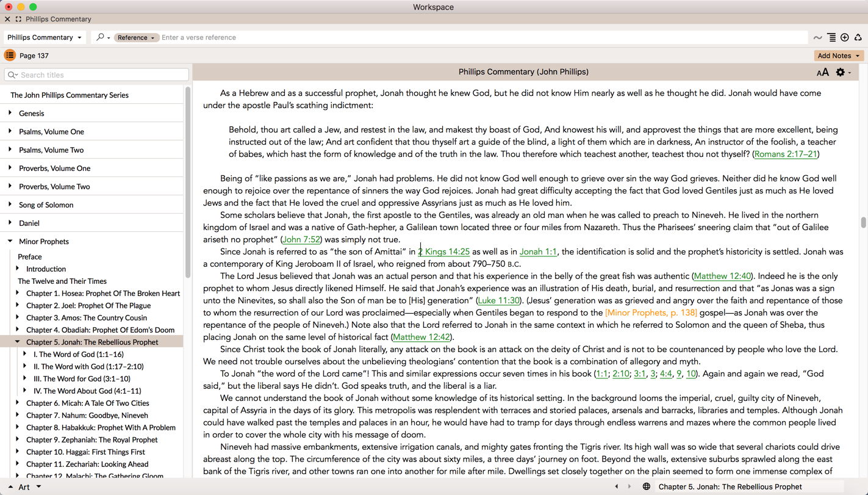Screen dimensions: 868x495
Task: Collapse Chapter 5 Jonah tree entry
Action: coord(18,342)
